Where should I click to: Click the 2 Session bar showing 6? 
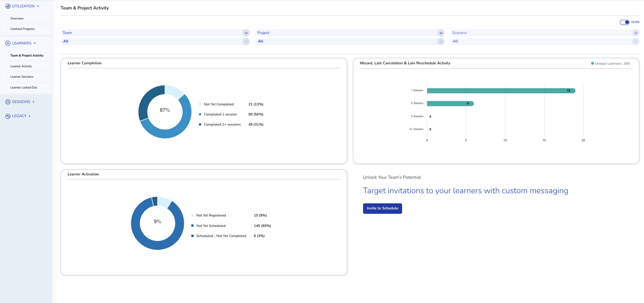450,103
